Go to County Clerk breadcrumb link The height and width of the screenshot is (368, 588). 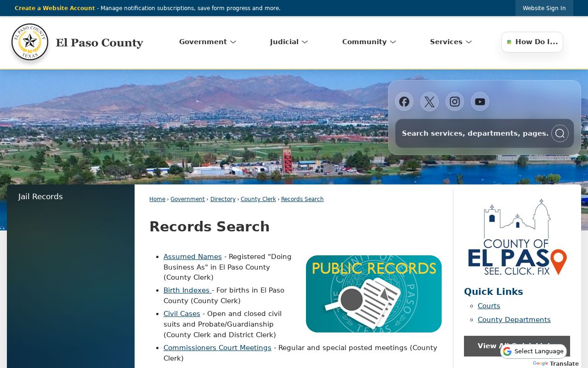(x=258, y=199)
